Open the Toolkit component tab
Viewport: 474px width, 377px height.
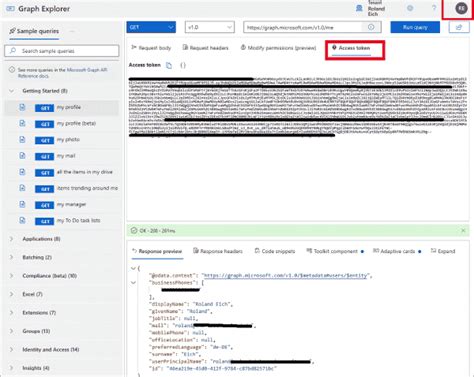[335, 251]
